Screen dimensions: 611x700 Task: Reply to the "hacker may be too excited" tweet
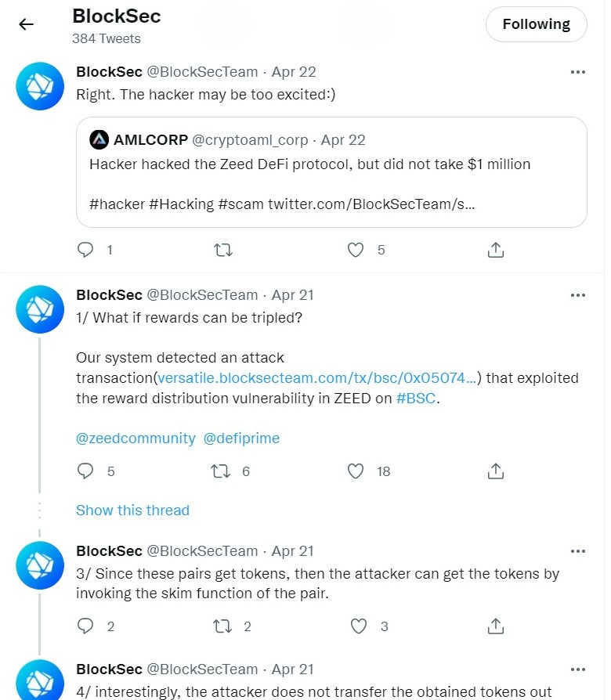click(86, 250)
